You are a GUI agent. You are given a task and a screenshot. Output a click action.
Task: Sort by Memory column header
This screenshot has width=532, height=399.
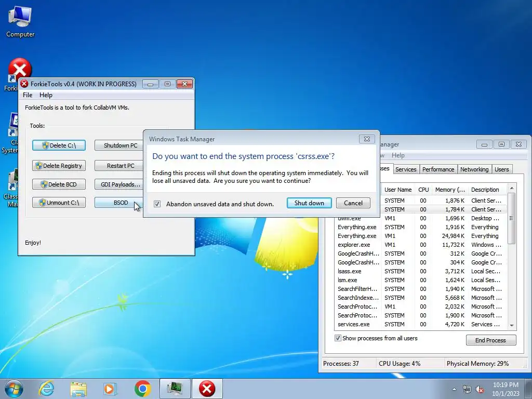[450, 190]
